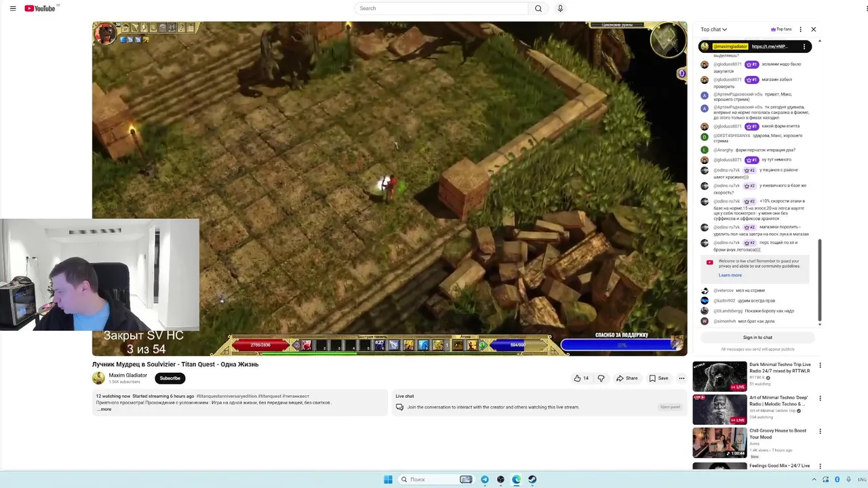Open the #titanquest hashtag

pyautogui.click(x=270, y=396)
